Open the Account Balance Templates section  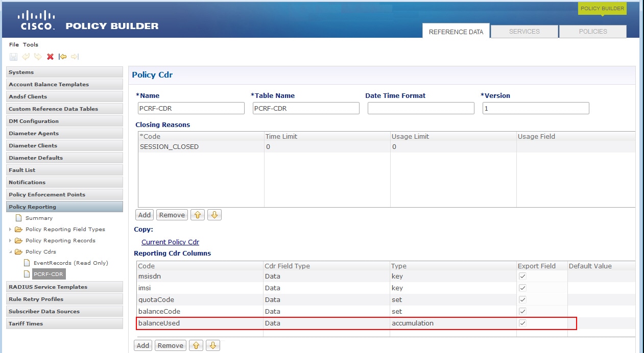[64, 85]
